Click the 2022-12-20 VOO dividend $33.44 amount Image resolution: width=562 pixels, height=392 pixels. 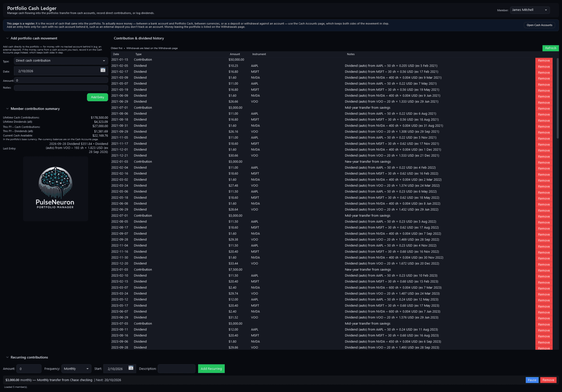[233, 263]
